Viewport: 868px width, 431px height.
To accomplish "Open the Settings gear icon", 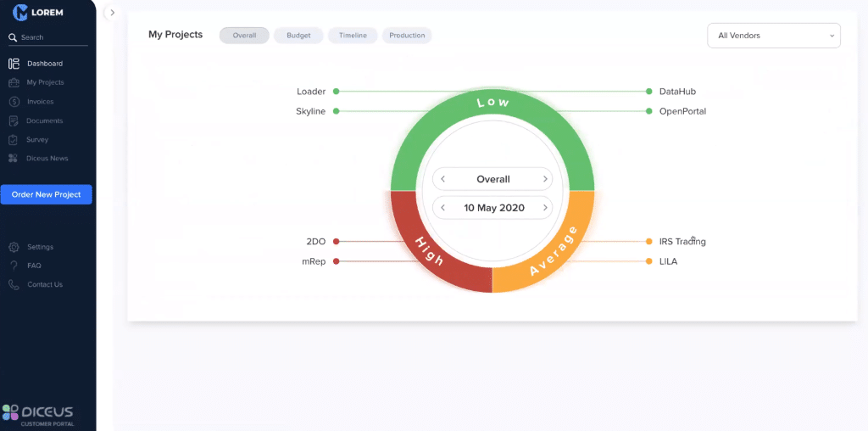I will coord(14,247).
